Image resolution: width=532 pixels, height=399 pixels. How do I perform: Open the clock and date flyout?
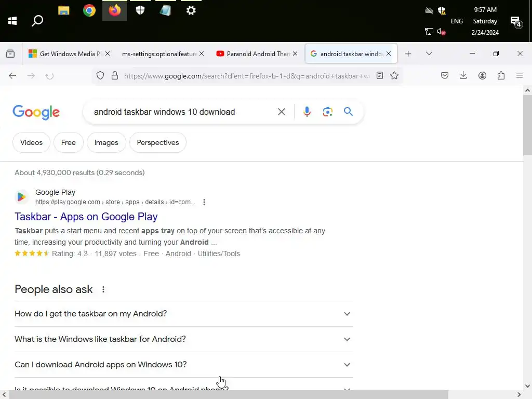tap(485, 21)
